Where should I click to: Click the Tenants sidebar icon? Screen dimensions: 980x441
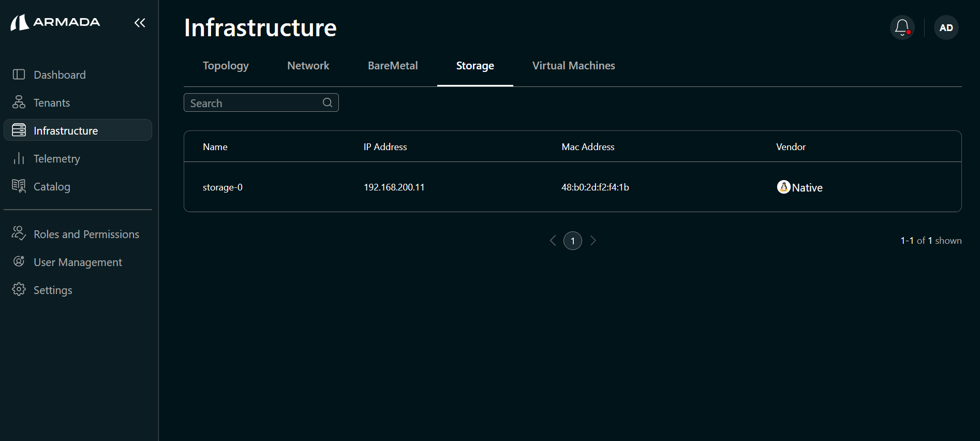(x=19, y=102)
